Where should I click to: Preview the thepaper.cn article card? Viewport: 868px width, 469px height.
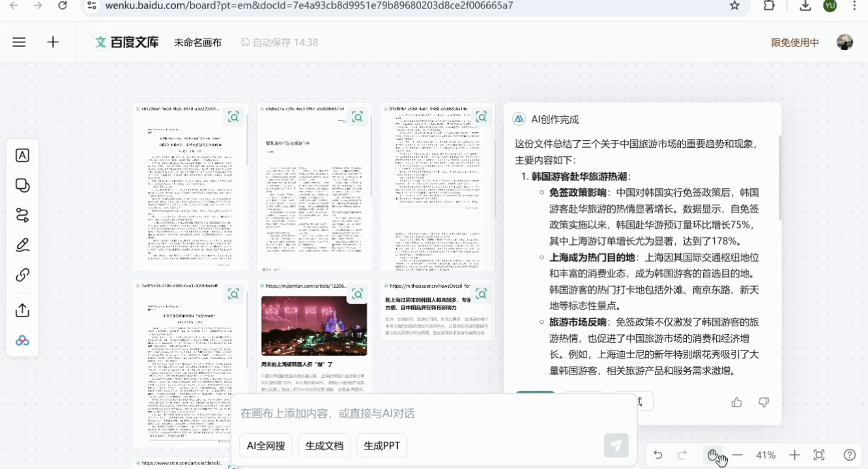481,294
